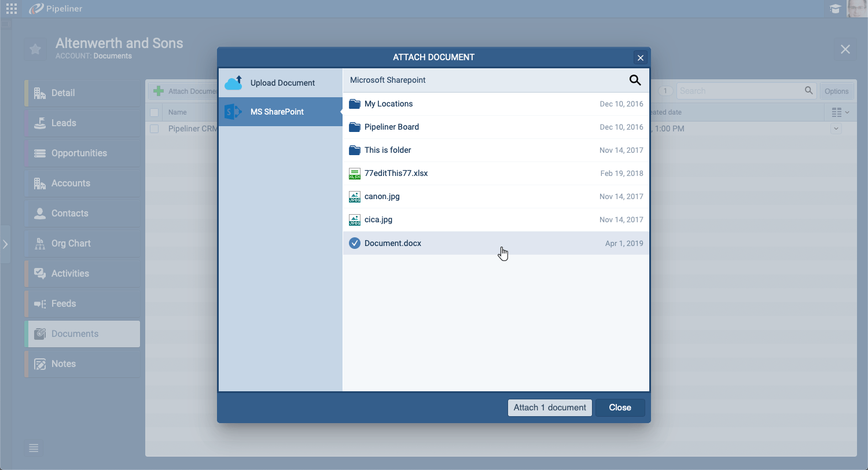
Task: Select the cica.jpg image file
Action: click(x=378, y=220)
